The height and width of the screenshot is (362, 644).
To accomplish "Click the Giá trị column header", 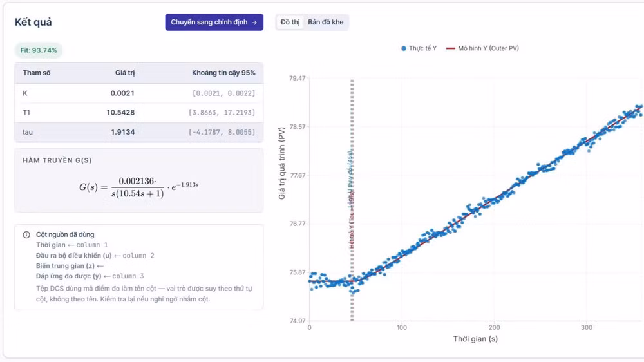I will (x=125, y=73).
